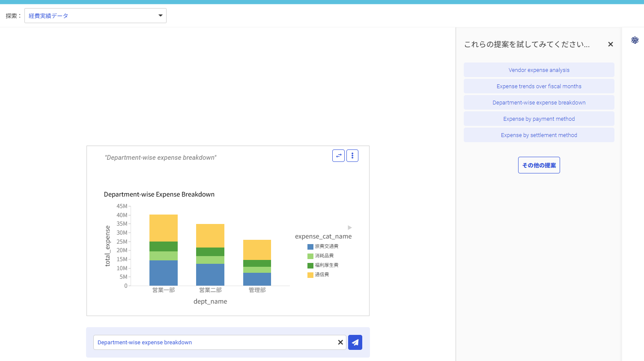Close the suggestions panel
This screenshot has height=361, width=644.
coord(611,44)
